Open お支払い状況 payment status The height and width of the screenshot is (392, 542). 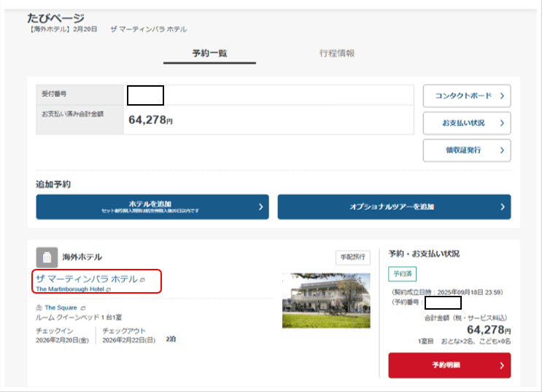point(466,123)
